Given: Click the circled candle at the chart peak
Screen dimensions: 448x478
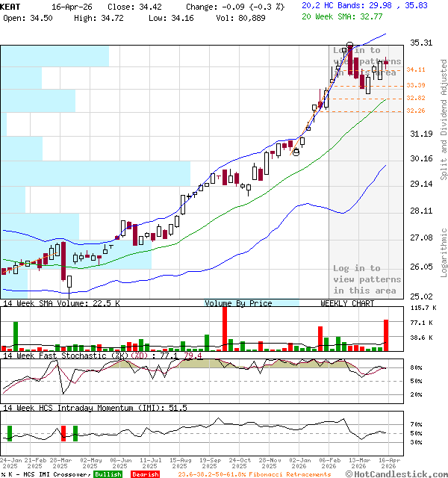Looking at the screenshot, I should point(349,48).
